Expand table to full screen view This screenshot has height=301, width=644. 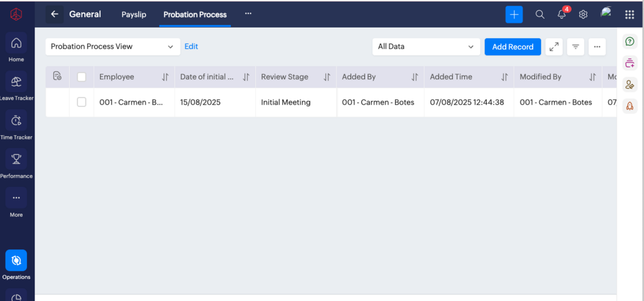tap(553, 47)
